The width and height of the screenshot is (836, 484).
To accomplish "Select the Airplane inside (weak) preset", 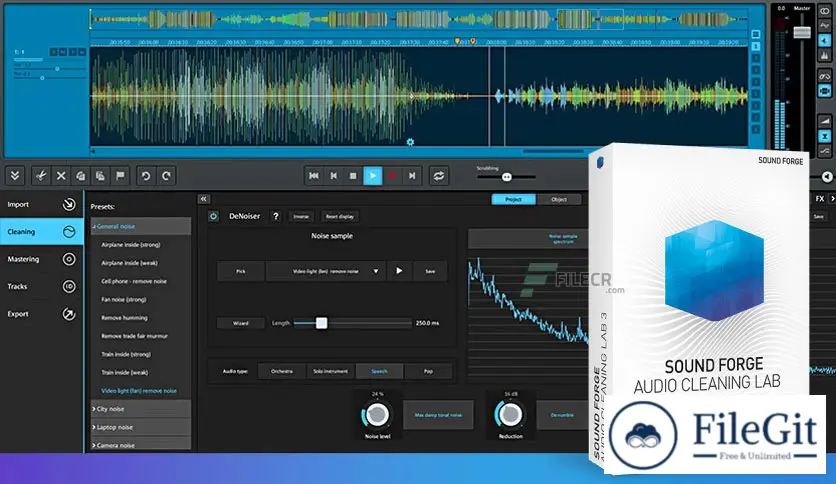I will [x=130, y=263].
